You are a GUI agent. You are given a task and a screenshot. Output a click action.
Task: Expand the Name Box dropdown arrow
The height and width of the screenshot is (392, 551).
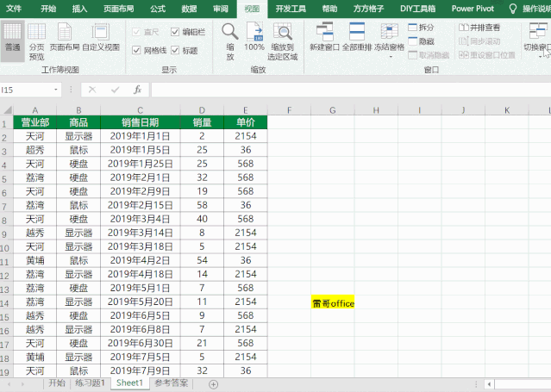56,90
